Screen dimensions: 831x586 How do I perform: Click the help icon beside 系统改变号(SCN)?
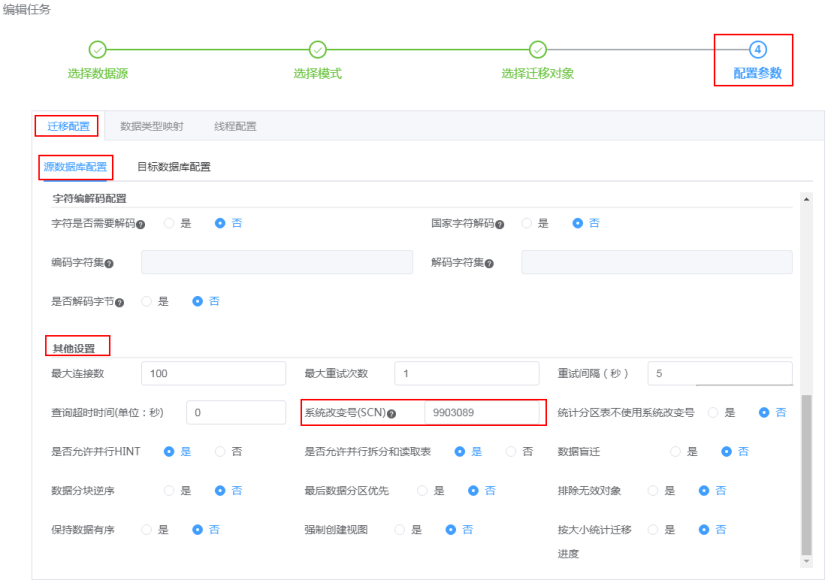tap(391, 413)
